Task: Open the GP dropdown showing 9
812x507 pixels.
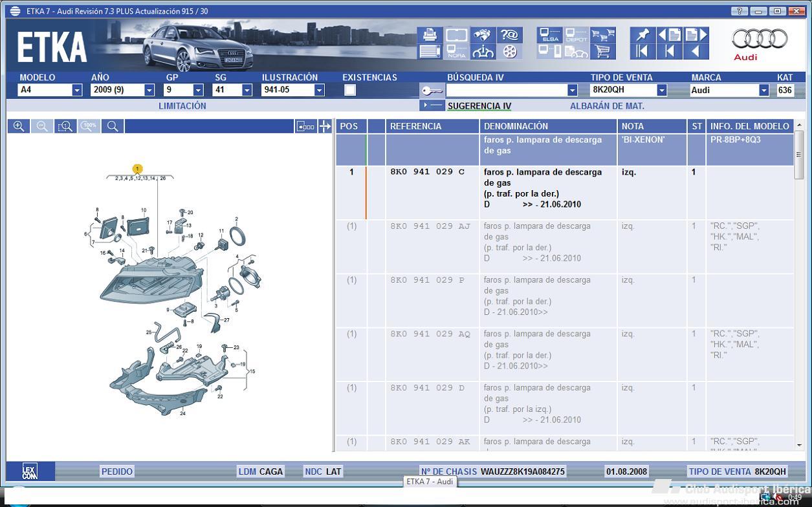Action: click(x=198, y=90)
